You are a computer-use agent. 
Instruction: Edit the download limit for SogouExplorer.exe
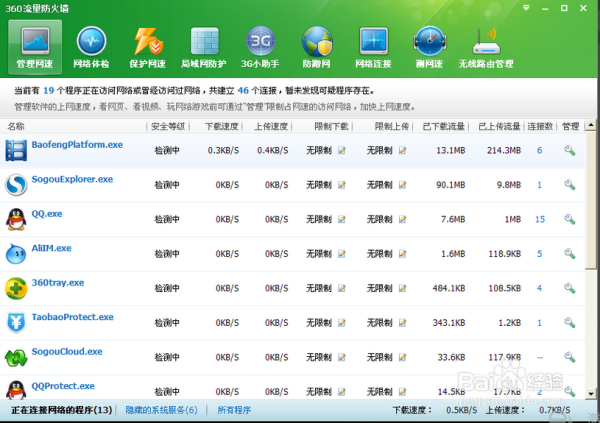(342, 185)
